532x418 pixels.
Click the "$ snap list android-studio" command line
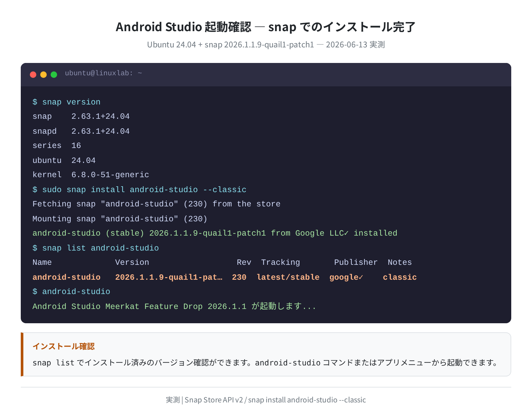(x=96, y=248)
